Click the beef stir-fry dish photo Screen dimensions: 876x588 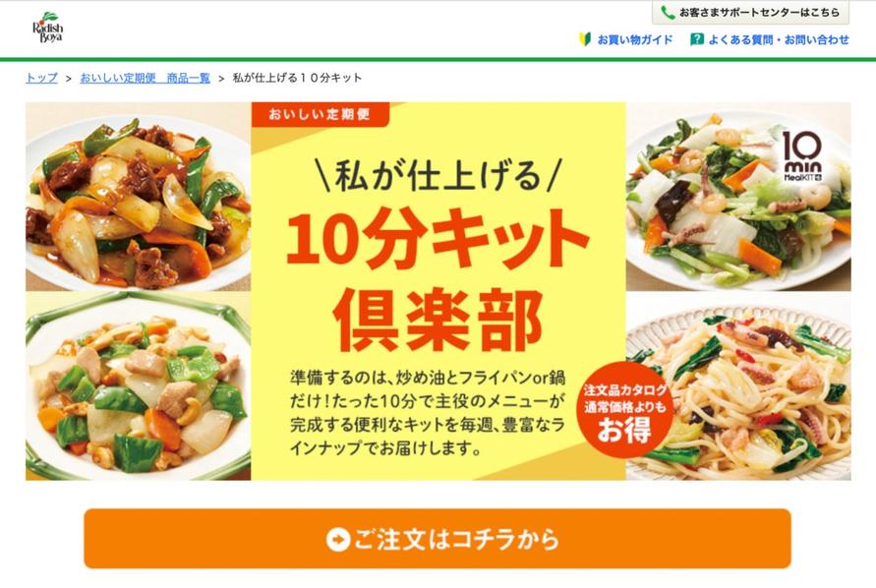click(138, 197)
